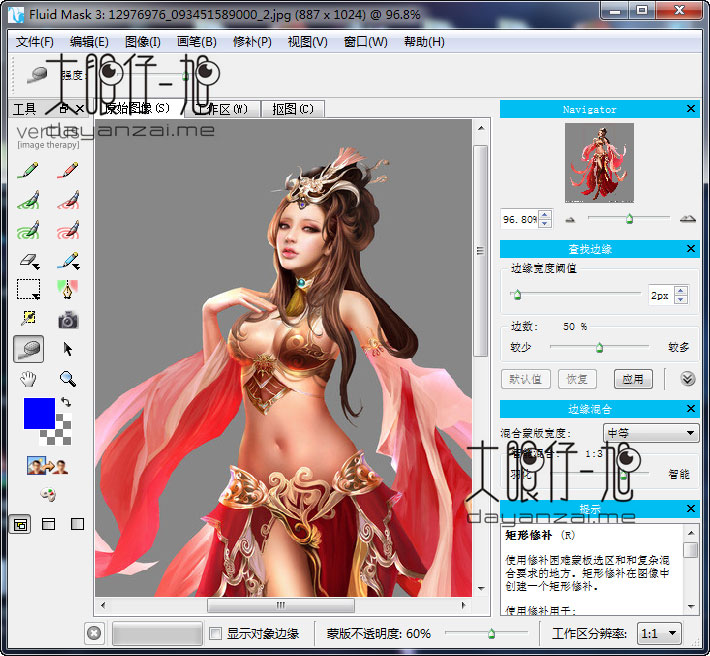Click the camera test render icon
This screenshot has width=710, height=656.
pyautogui.click(x=68, y=320)
